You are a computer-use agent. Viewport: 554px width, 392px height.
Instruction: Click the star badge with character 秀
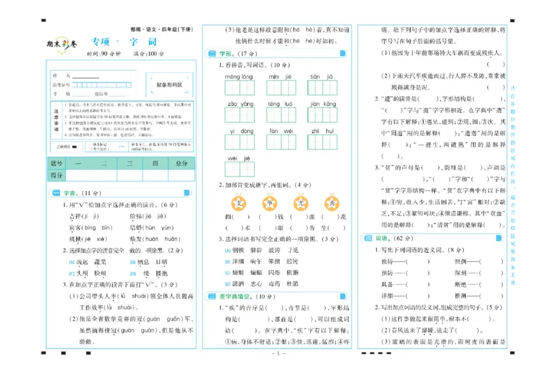tap(332, 203)
